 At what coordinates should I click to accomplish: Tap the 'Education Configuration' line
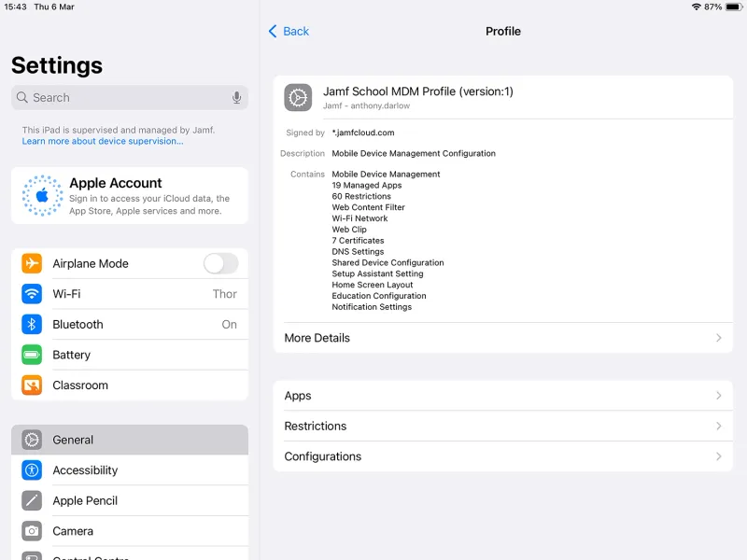click(379, 296)
